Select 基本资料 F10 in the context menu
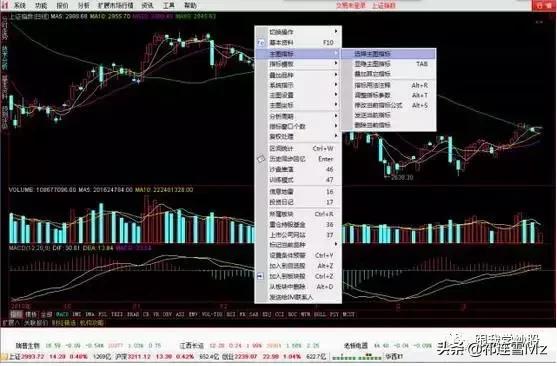 (298, 43)
